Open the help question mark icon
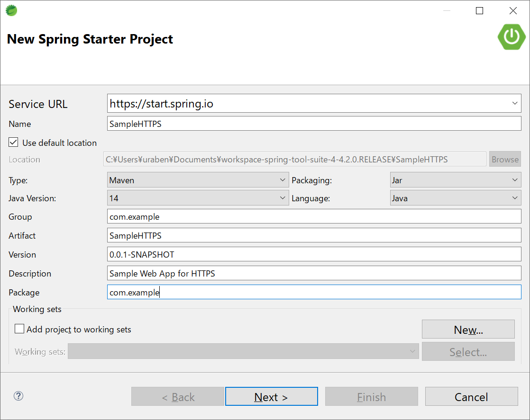 18,396
